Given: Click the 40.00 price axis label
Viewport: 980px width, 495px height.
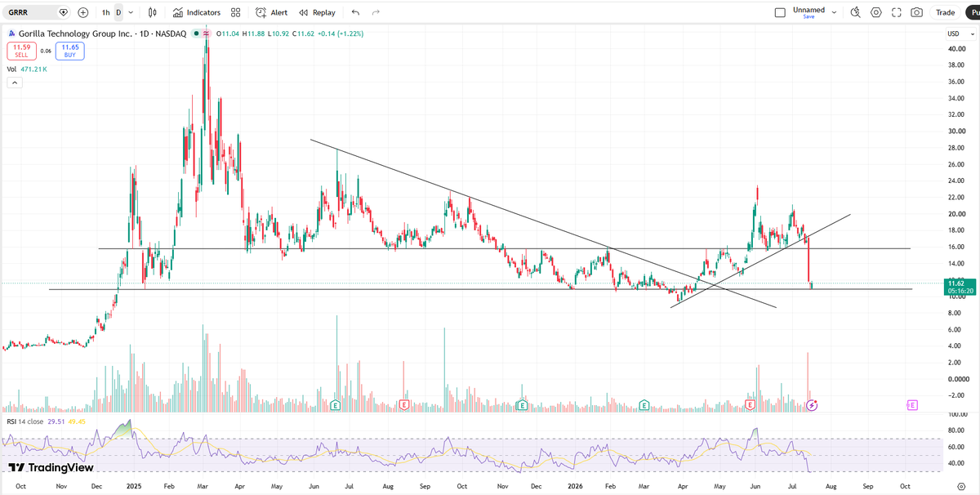Looking at the screenshot, I should 957,49.
